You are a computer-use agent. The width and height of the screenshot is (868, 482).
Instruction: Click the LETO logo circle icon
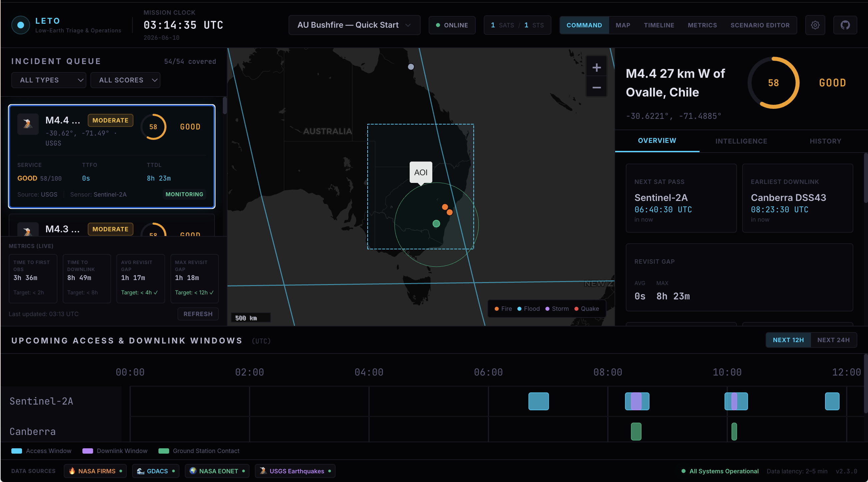click(x=21, y=25)
